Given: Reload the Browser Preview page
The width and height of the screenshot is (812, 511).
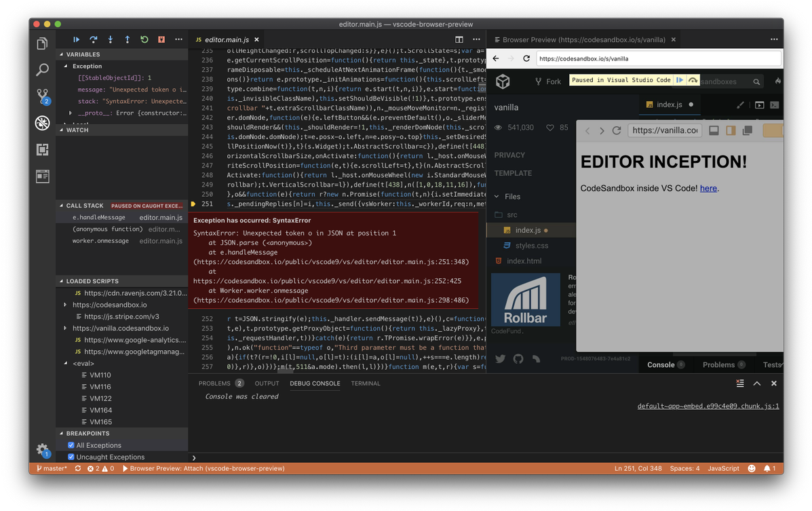Looking at the screenshot, I should coord(526,58).
